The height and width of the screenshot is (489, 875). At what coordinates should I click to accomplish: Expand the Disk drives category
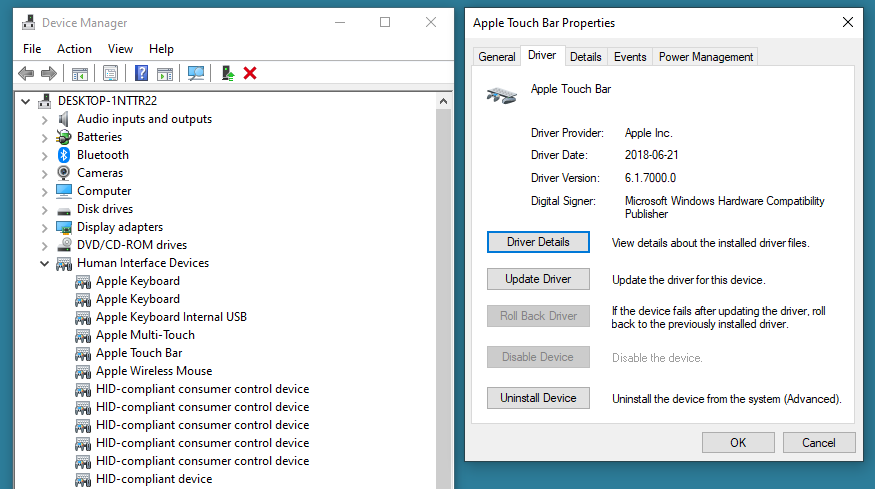[x=45, y=209]
